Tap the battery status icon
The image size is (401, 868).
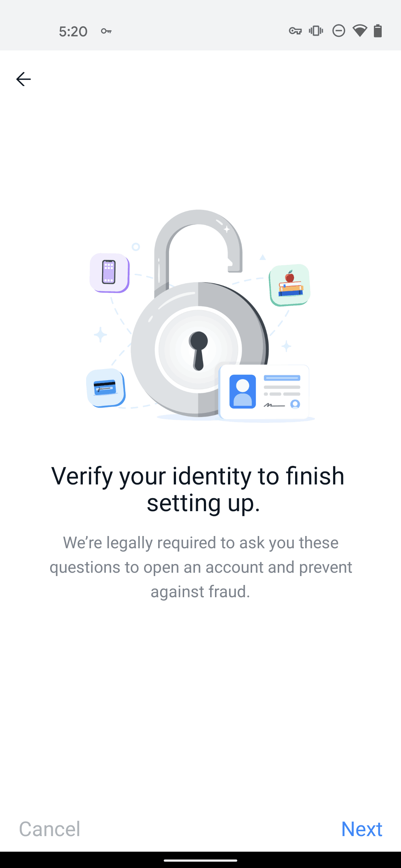coord(378,31)
